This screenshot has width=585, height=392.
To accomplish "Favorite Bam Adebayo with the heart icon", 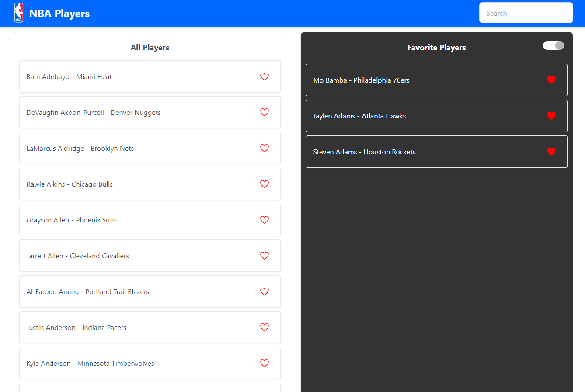I will pos(265,76).
